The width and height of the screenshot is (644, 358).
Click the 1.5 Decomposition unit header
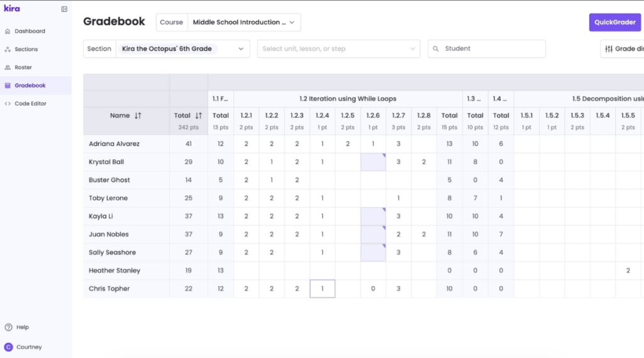click(x=579, y=99)
